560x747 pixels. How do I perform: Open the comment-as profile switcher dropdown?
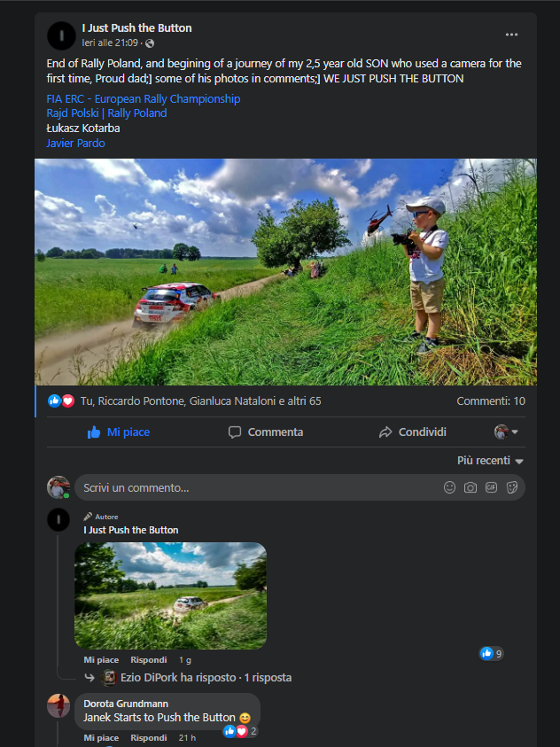coord(506,432)
